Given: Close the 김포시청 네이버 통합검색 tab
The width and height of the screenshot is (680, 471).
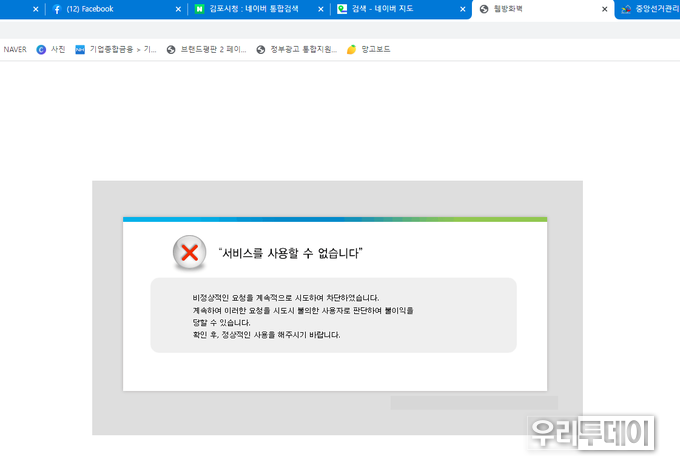Looking at the screenshot, I should point(320,9).
